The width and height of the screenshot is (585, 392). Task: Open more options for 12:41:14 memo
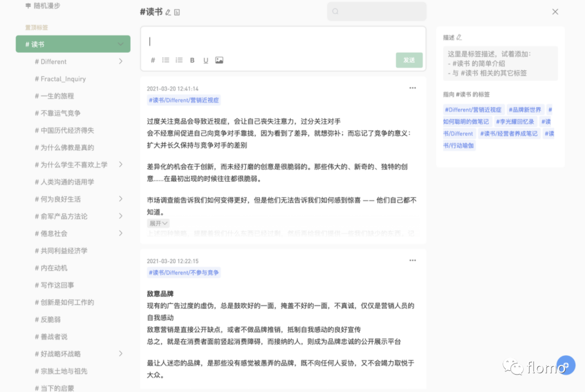click(x=412, y=88)
